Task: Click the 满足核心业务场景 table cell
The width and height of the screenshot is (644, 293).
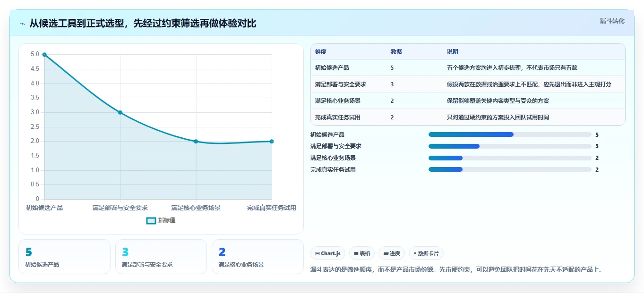Action: tap(338, 101)
